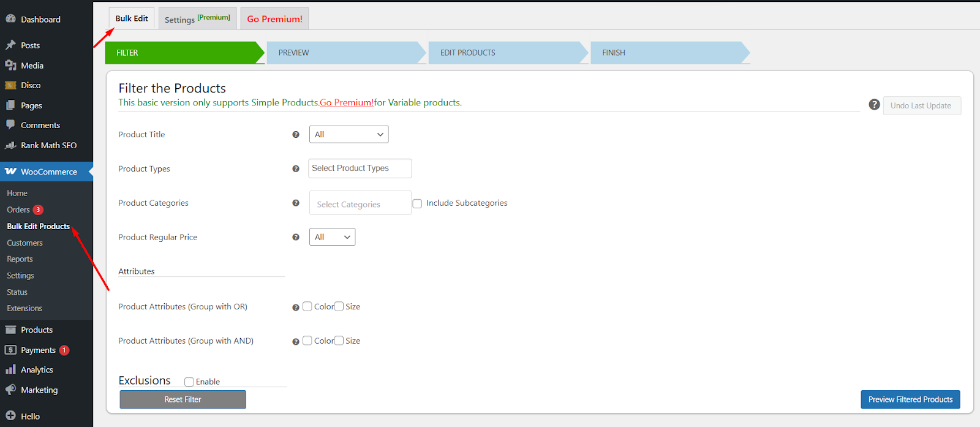The height and width of the screenshot is (427, 980).
Task: Switch to the Bulk Edit tab
Action: click(x=132, y=18)
